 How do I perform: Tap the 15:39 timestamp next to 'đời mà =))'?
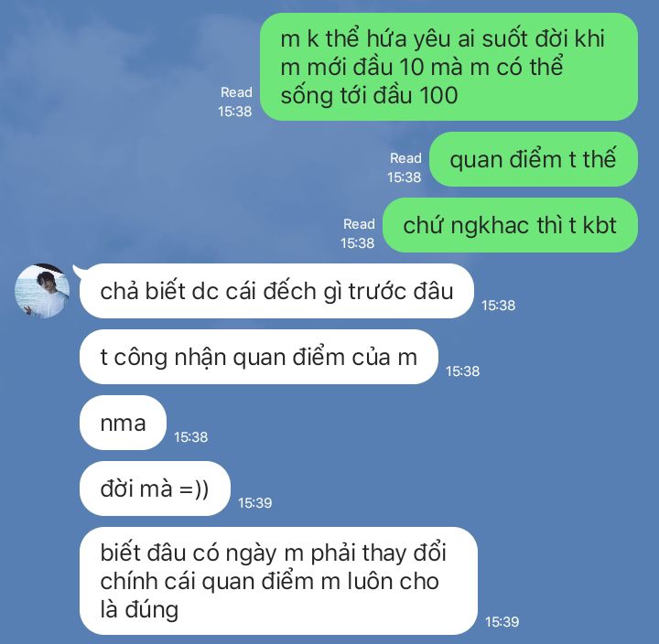pyautogui.click(x=254, y=503)
